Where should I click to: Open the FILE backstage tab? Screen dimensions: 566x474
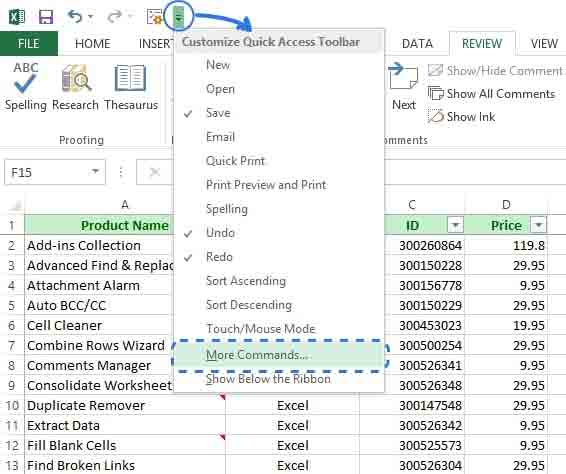point(29,44)
